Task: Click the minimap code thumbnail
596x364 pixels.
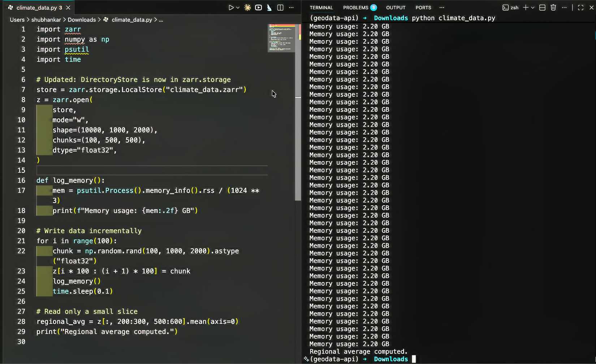Action: coord(281,38)
